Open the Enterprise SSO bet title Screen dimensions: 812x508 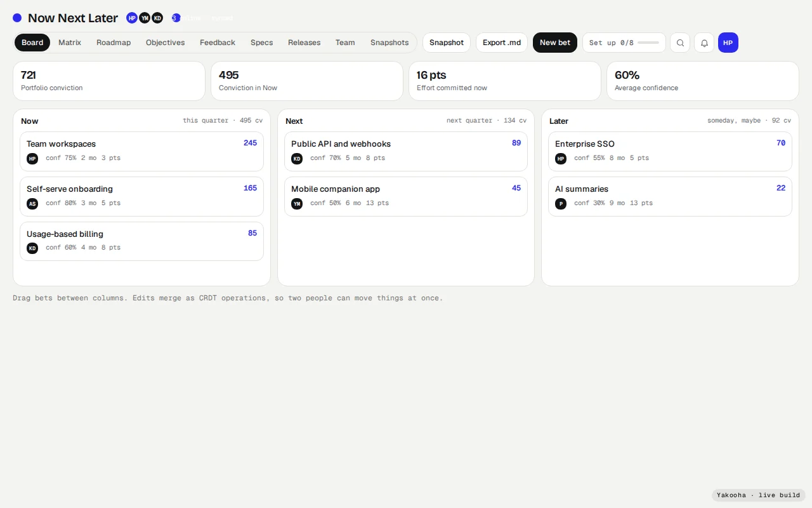[x=585, y=144]
